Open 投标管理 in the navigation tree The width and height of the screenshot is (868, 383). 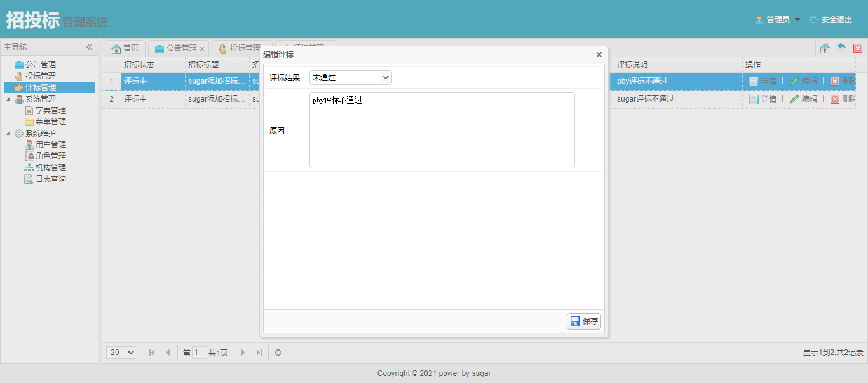pyautogui.click(x=41, y=76)
